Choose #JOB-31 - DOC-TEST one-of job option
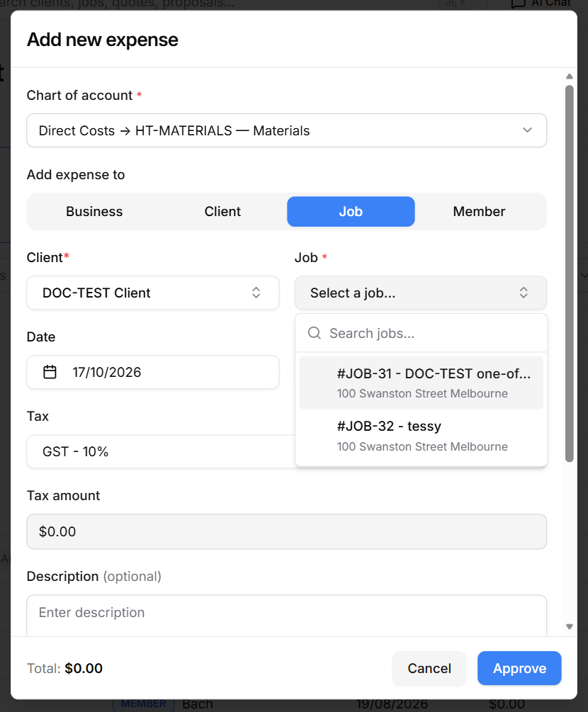 click(422, 383)
